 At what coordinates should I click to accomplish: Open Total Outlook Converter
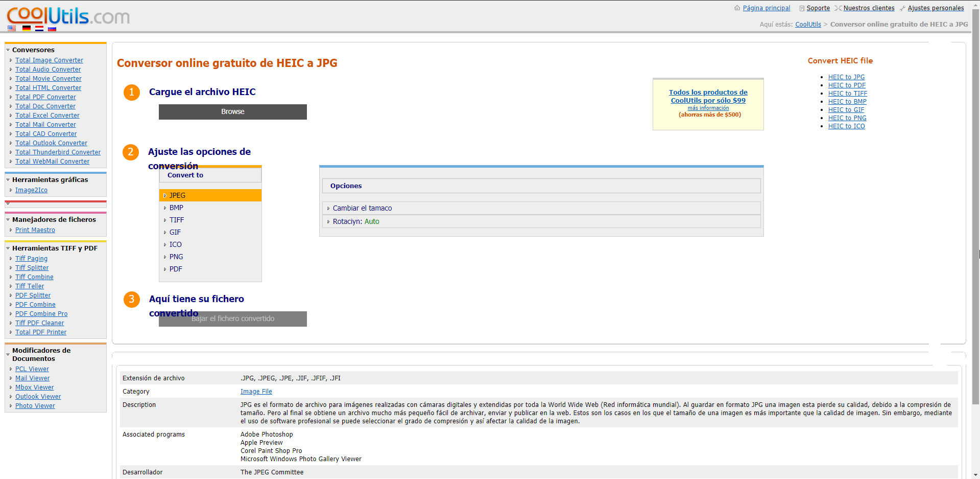point(51,143)
